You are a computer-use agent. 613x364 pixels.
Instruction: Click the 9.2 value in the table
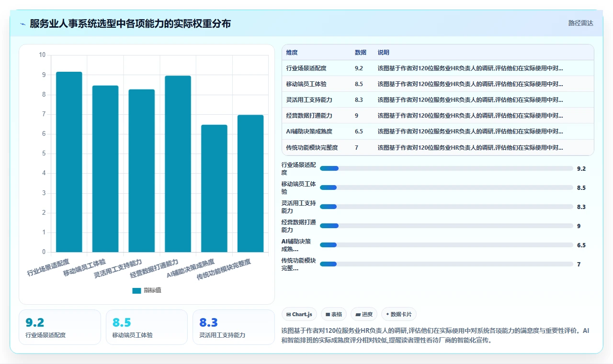(359, 68)
